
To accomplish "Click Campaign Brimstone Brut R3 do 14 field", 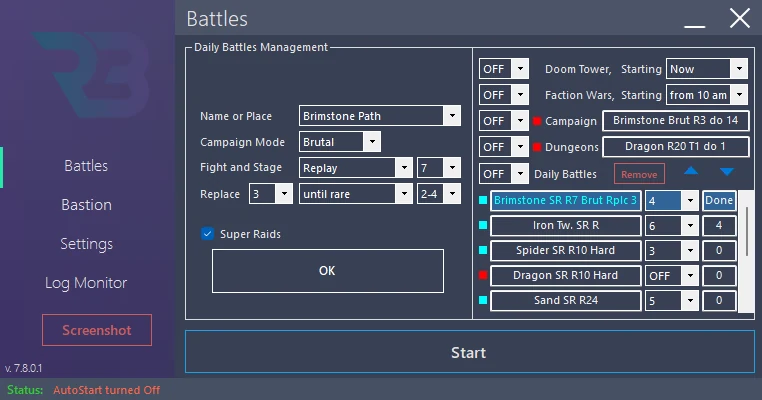I will [675, 121].
